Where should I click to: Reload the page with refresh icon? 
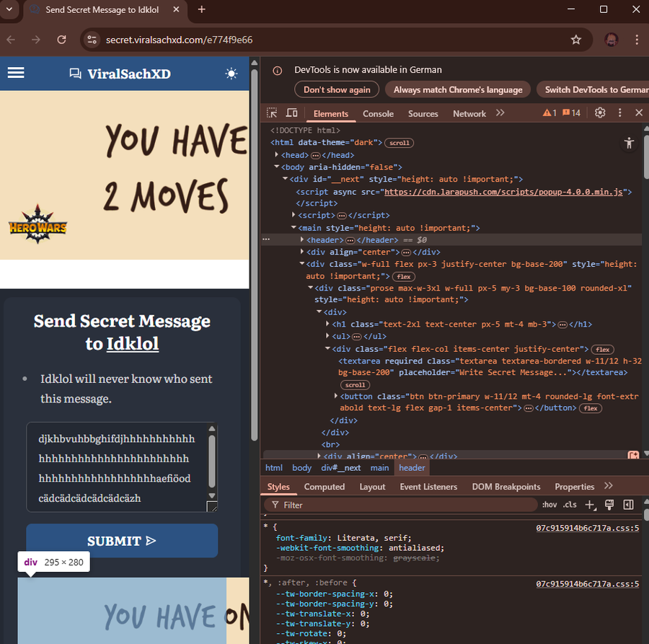(x=62, y=40)
